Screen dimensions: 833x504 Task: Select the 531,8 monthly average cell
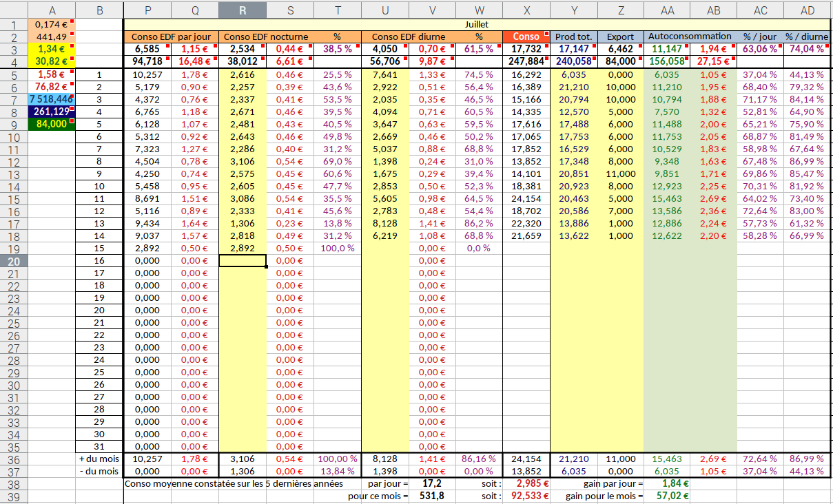tap(431, 496)
